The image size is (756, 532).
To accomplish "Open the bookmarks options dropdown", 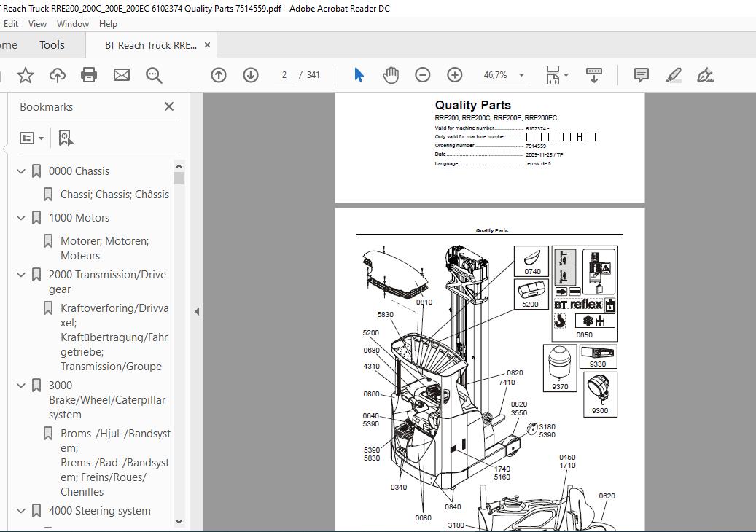I will click(x=32, y=138).
